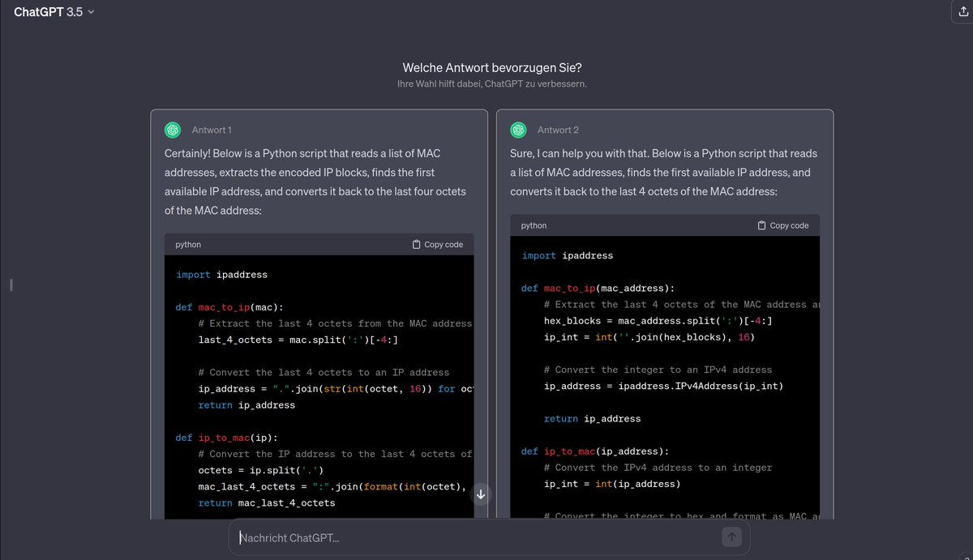Click the python label in Antwort 1 code block
The image size is (973, 560).
click(x=188, y=244)
